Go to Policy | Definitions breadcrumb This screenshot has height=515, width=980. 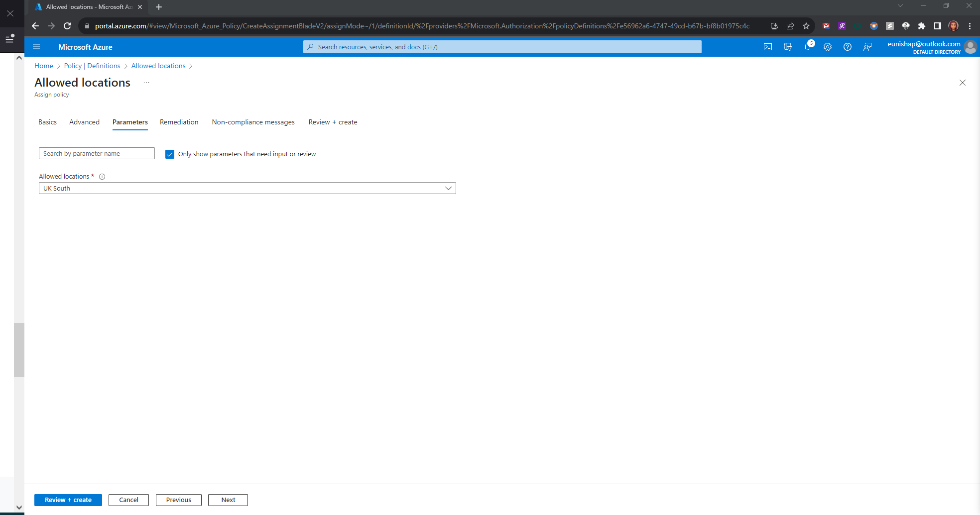92,66
